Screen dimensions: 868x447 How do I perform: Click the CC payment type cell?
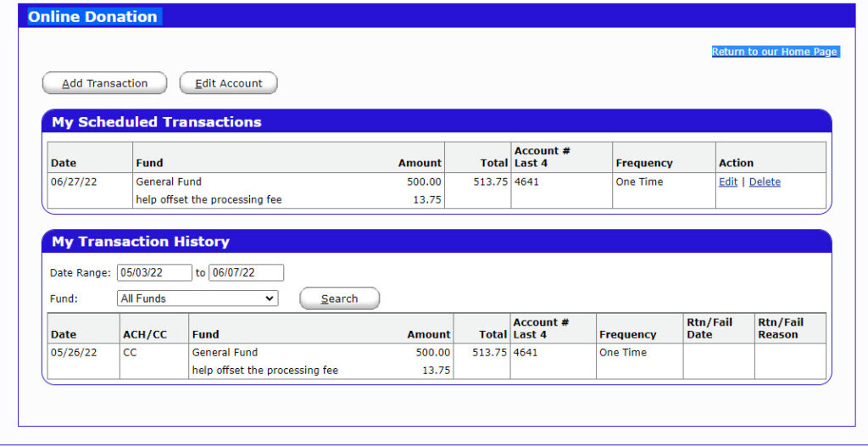pos(130,352)
